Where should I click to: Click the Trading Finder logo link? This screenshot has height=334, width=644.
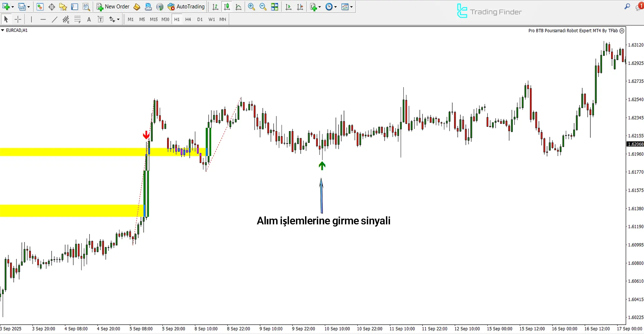(x=489, y=12)
